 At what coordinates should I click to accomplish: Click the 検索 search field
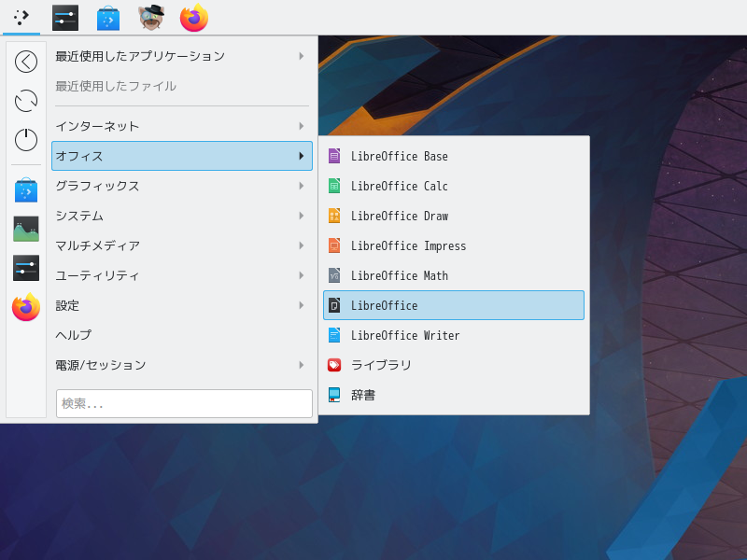184,404
